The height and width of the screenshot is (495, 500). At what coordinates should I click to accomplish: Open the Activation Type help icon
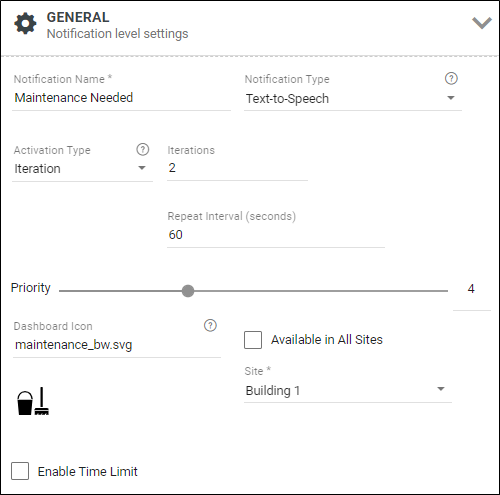[143, 150]
